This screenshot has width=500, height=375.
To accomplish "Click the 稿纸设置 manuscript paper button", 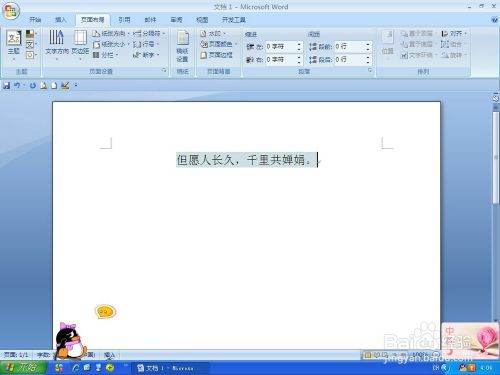I will pyautogui.click(x=183, y=46).
